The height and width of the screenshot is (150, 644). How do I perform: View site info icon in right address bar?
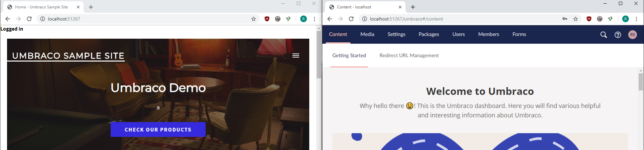(365, 19)
